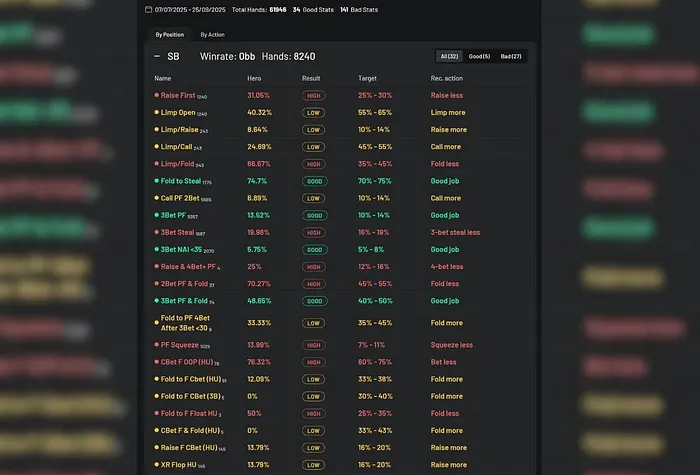
Task: Select the Raise F CBet (HU) stat
Action: [189, 447]
